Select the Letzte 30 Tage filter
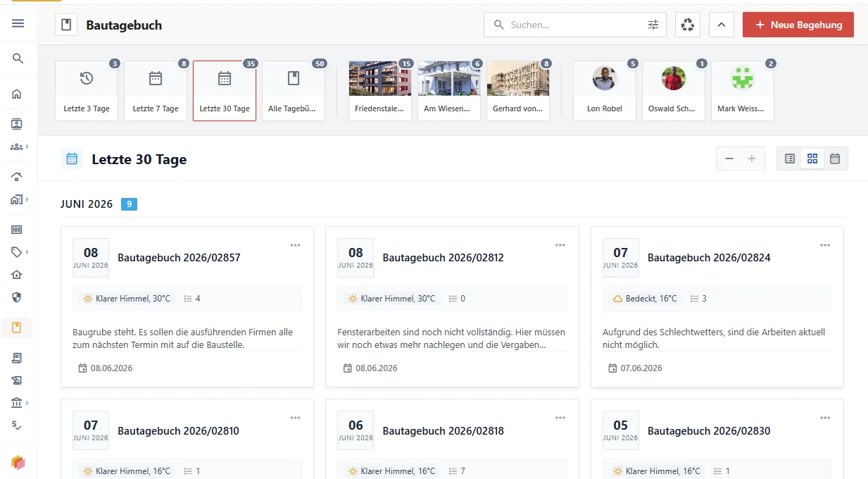The image size is (868, 479). click(x=225, y=90)
